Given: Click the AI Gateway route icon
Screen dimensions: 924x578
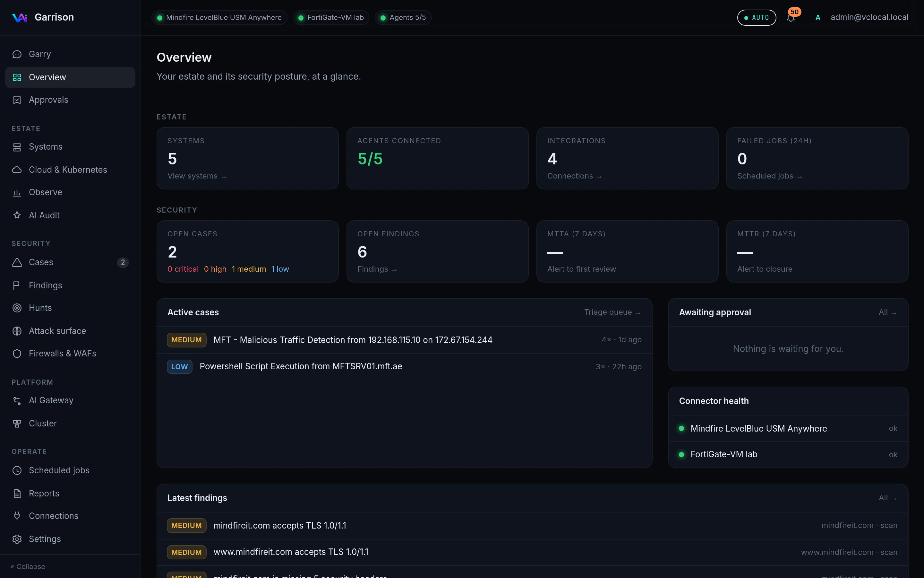Looking at the screenshot, I should [x=17, y=401].
